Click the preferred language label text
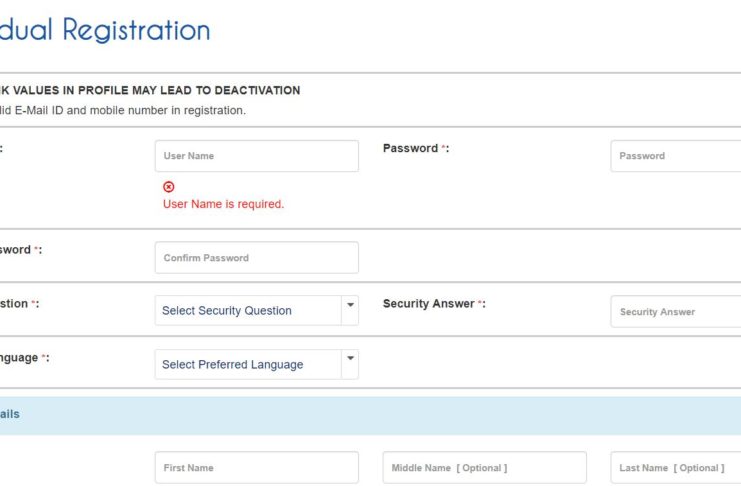This screenshot has height=486, width=741. click(x=20, y=358)
